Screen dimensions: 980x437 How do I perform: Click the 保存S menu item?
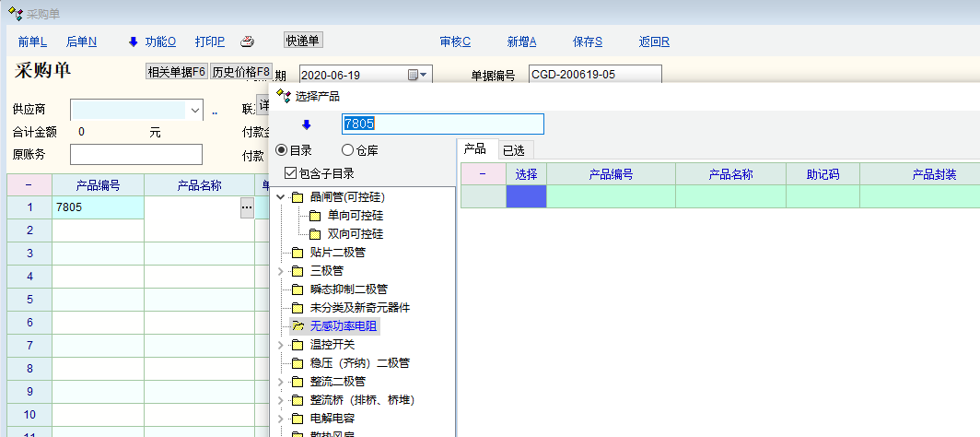[x=587, y=41]
